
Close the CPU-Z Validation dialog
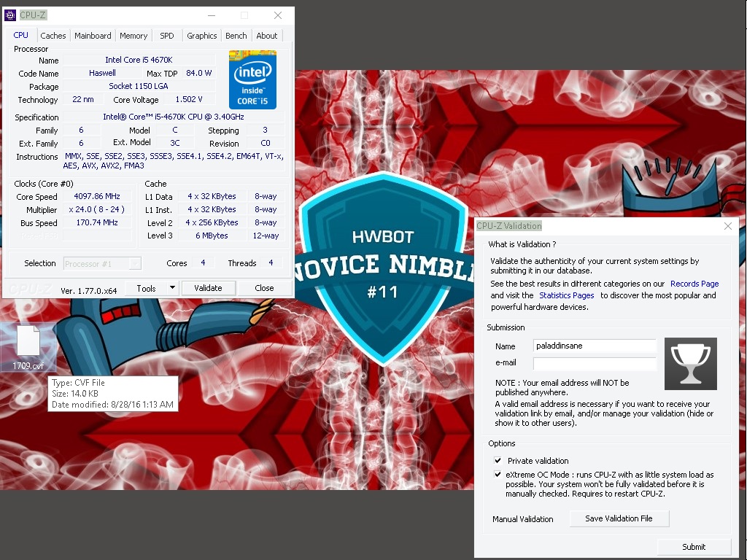[728, 226]
